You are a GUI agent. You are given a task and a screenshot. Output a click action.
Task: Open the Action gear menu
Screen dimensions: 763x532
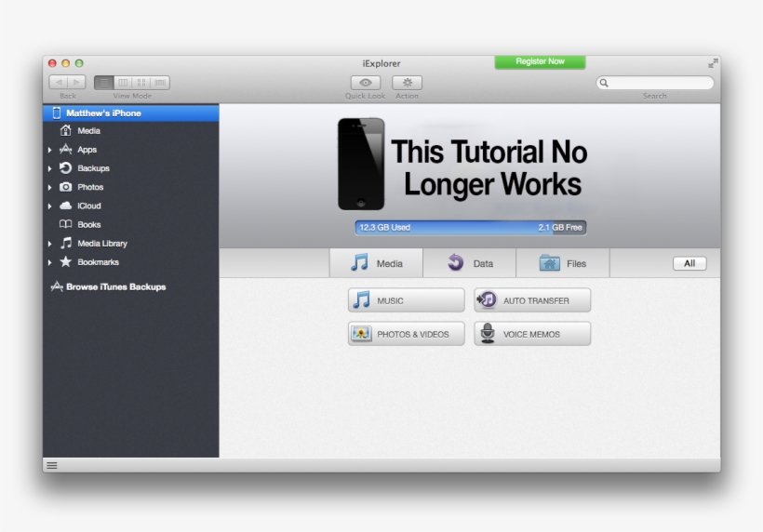tap(408, 83)
